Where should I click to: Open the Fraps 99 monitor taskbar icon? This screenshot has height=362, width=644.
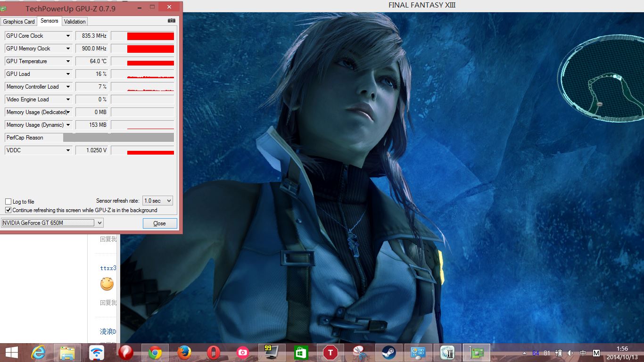click(x=272, y=353)
